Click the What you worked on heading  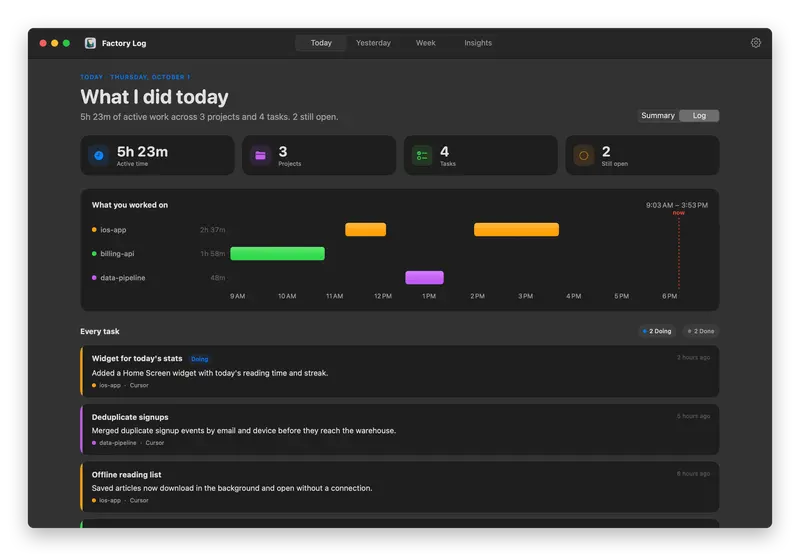tap(130, 205)
